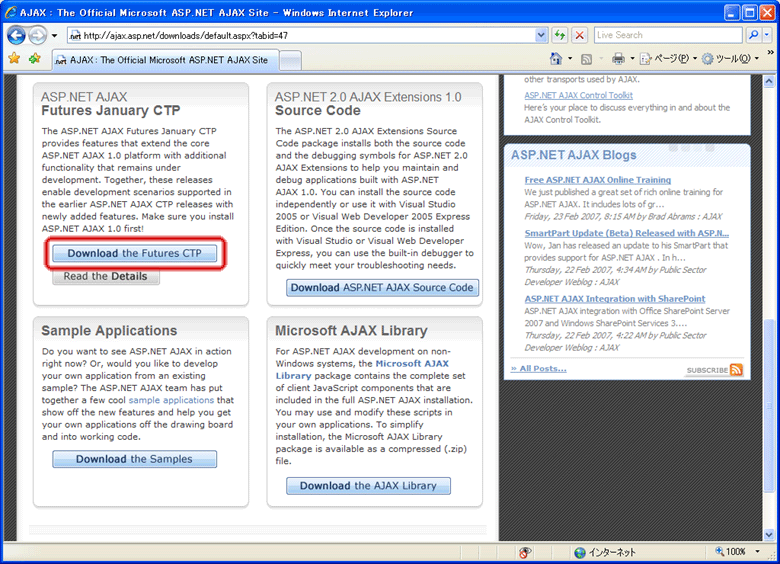Click the scrollbar down arrow
The height and width of the screenshot is (564, 780).
769,535
